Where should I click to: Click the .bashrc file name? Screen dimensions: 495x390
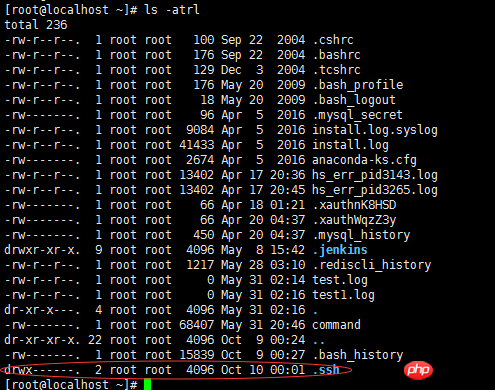337,55
